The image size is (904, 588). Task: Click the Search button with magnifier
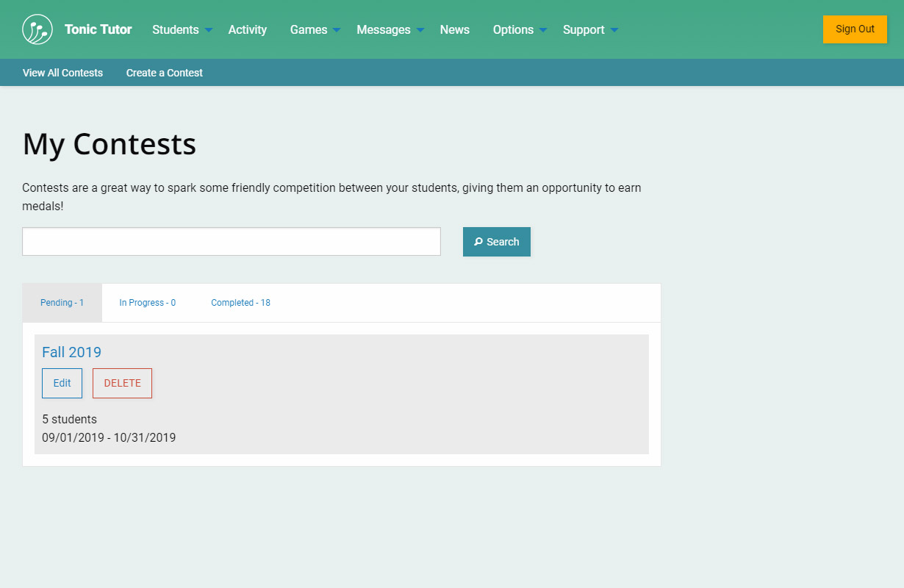point(496,242)
